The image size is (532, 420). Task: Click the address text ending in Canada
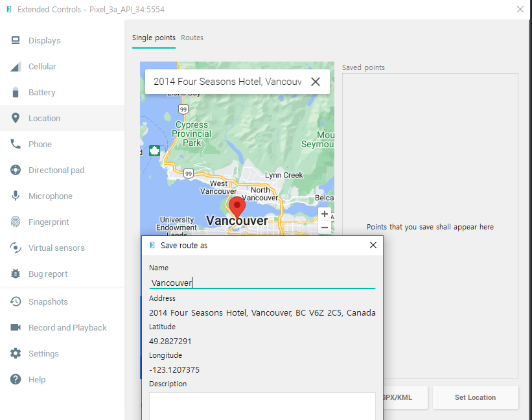[x=262, y=312]
